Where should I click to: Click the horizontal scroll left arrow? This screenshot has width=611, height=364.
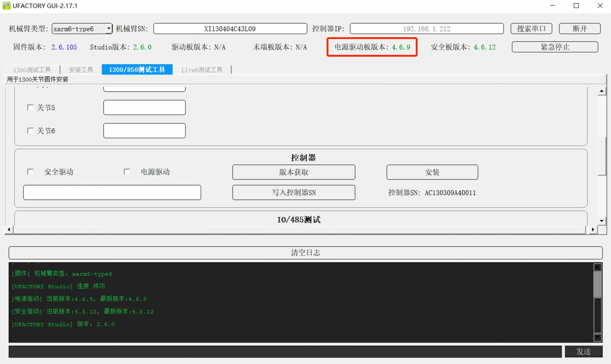[9, 230]
